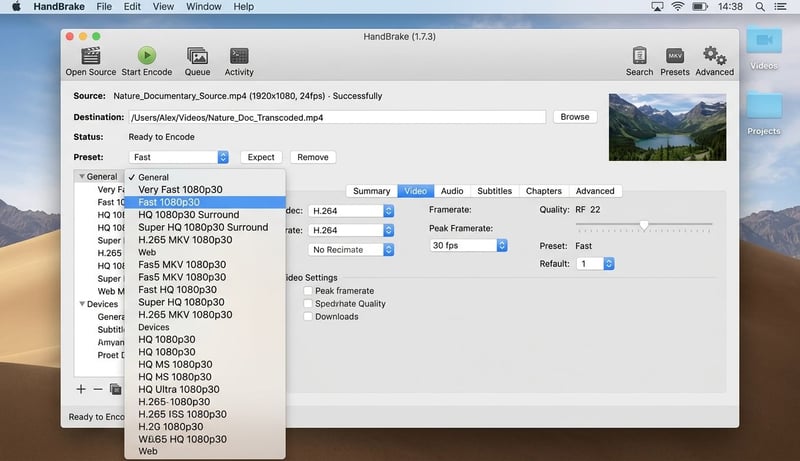Open Notification Center list icon

click(x=780, y=7)
